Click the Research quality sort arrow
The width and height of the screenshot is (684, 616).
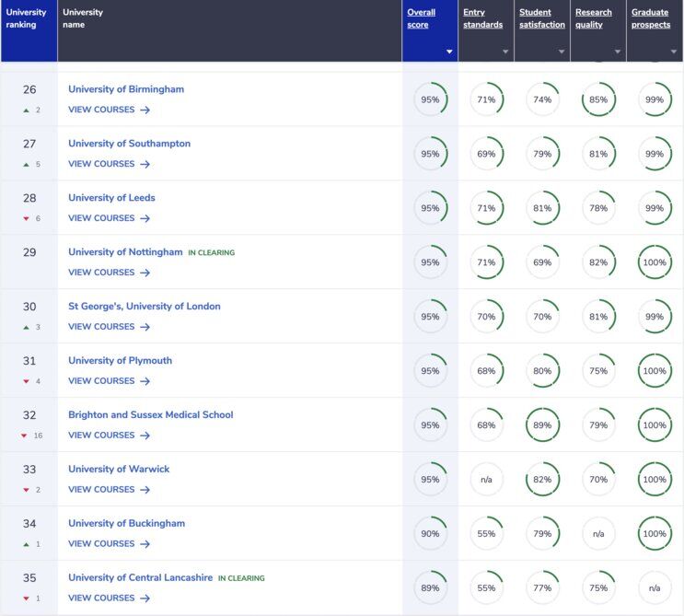(x=618, y=52)
